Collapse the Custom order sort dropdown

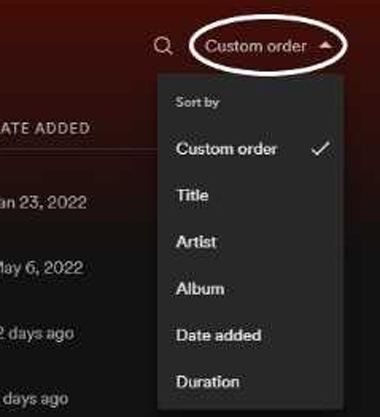click(268, 46)
